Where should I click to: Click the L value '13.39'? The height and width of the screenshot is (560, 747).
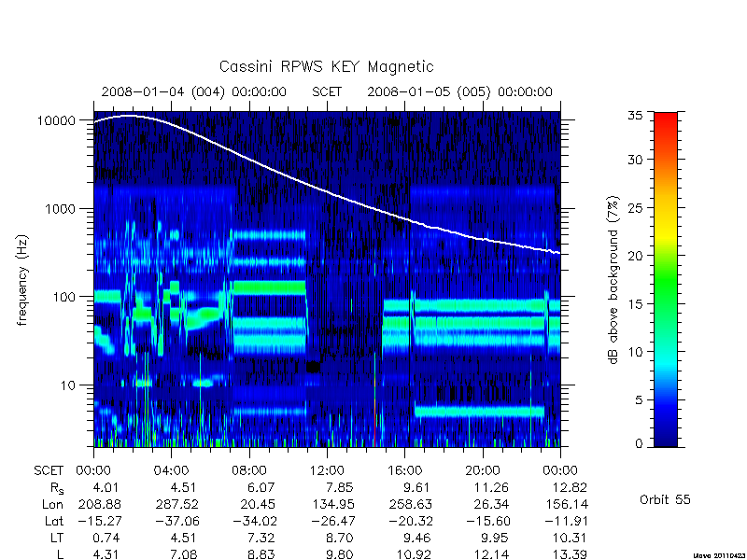[571, 554]
